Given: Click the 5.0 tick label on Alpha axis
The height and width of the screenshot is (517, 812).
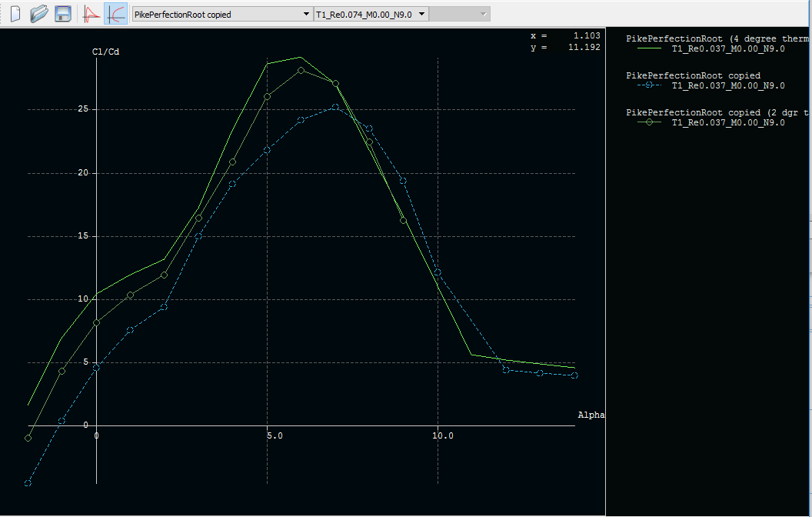Looking at the screenshot, I should click(x=275, y=435).
